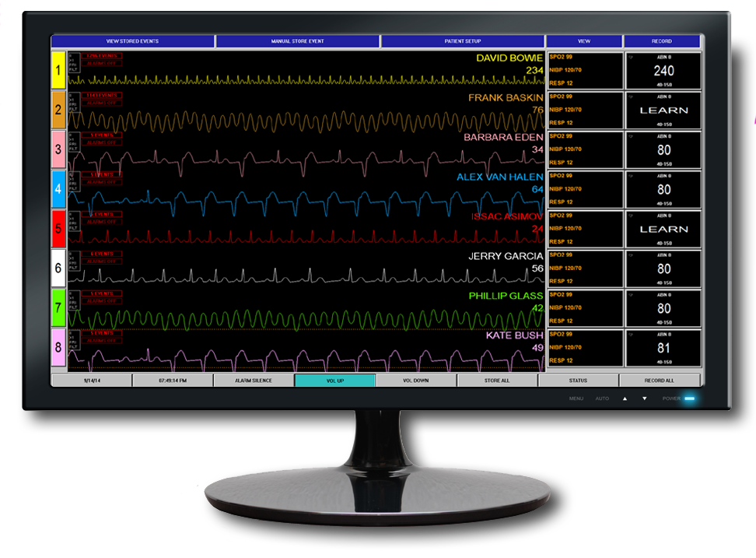Toggle ALARMS OFF for Barbara Eden's channel
The height and width of the screenshot is (558, 756).
point(102,142)
